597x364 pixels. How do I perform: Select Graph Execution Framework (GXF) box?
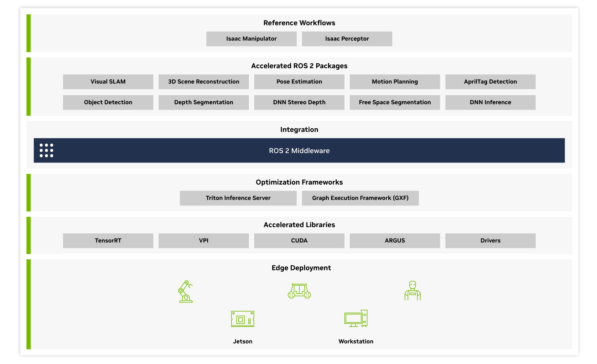(360, 198)
